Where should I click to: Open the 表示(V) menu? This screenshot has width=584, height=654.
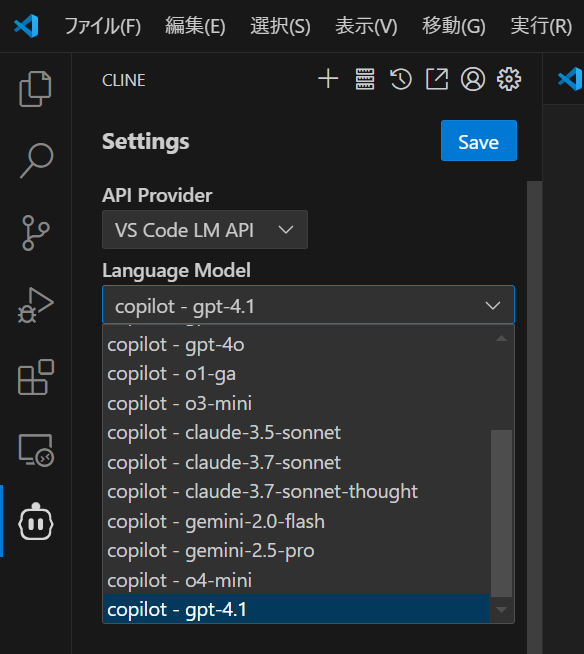(366, 26)
